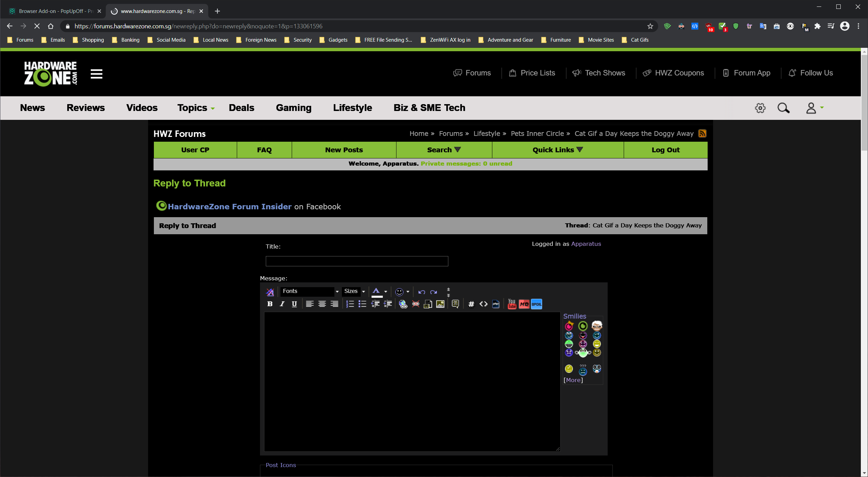
Task: Click the Private messages link
Action: click(466, 164)
